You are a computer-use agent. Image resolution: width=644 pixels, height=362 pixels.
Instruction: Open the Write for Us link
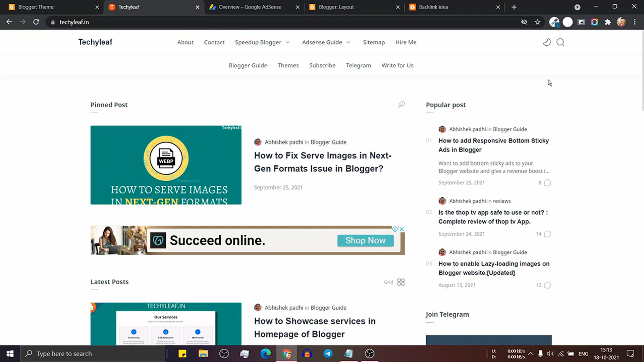[397, 65]
